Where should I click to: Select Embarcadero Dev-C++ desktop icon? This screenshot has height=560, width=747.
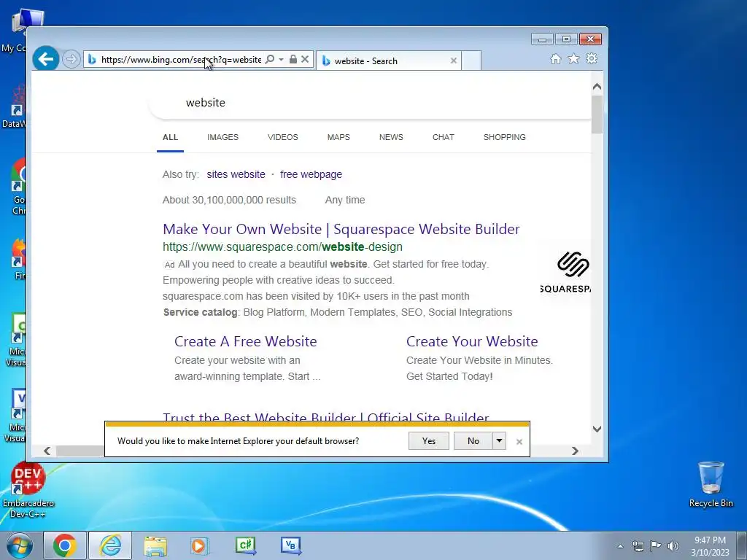point(28,491)
